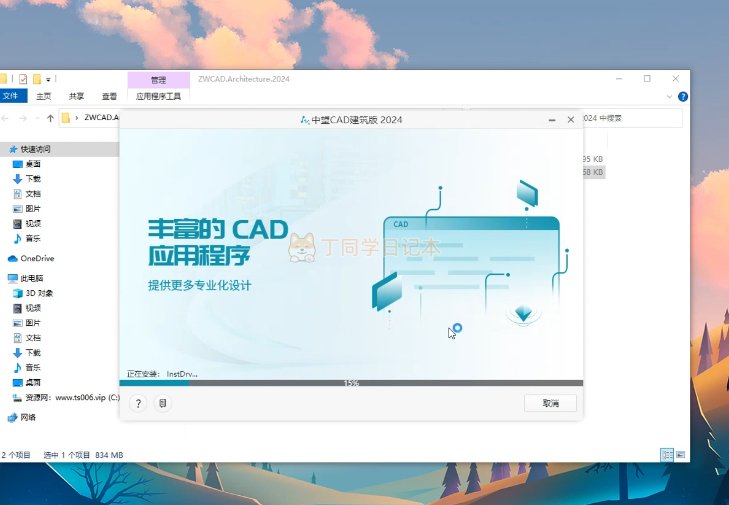729x505 pixels.
Task: Click the installation progress bar at 15%
Action: pyautogui.click(x=351, y=383)
